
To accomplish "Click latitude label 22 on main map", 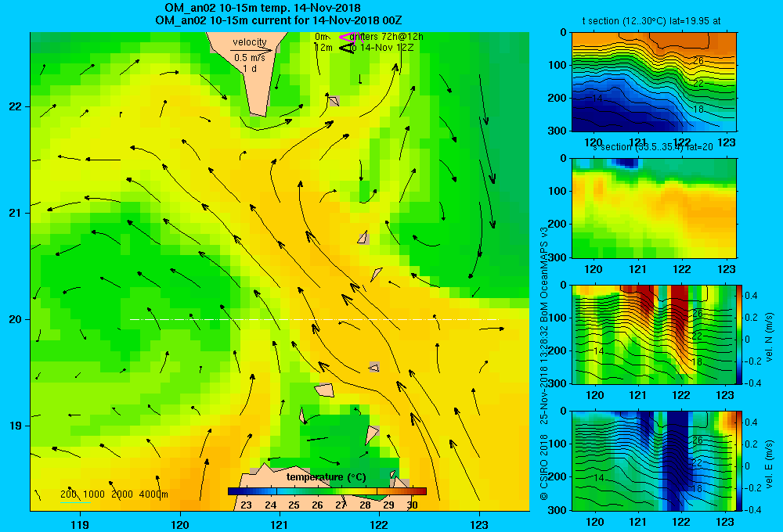I will (x=15, y=106).
